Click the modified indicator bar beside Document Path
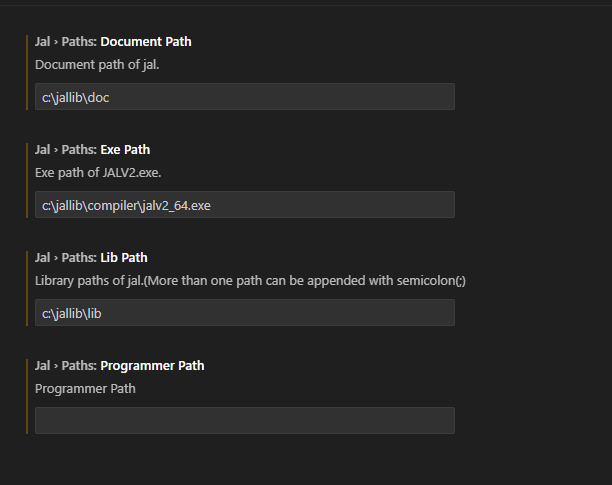Image resolution: width=612 pixels, height=485 pixels. [27, 73]
